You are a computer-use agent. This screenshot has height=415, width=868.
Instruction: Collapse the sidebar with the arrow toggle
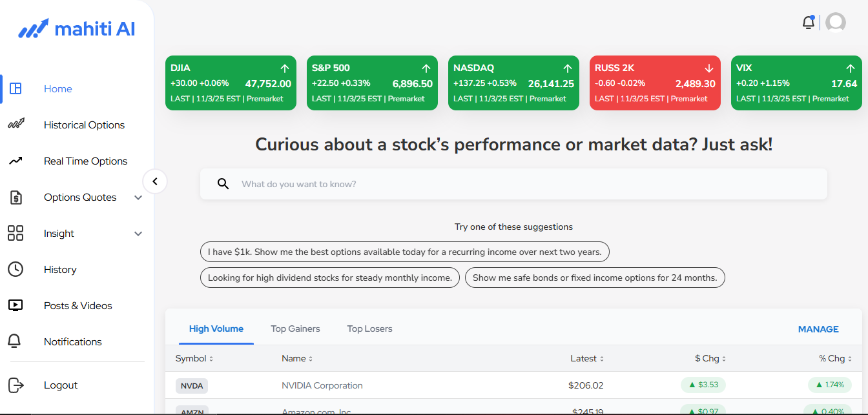click(155, 181)
